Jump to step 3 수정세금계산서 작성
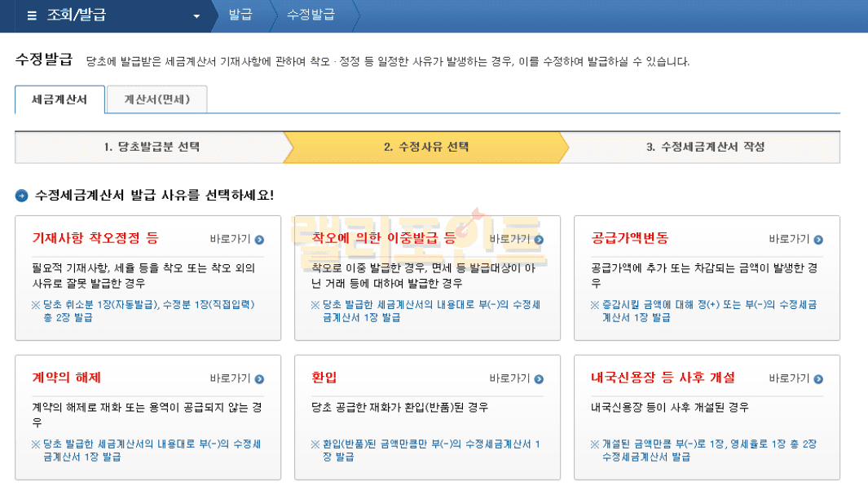 tap(705, 147)
